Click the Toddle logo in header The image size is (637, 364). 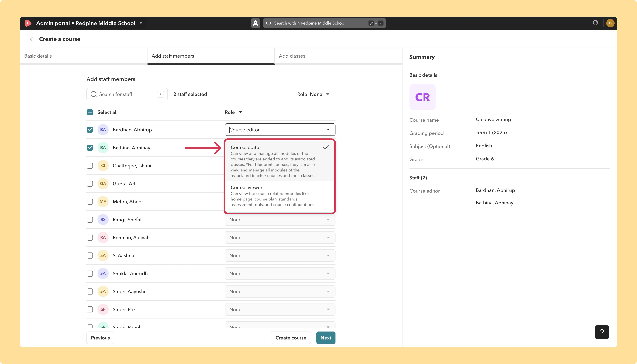coord(28,23)
